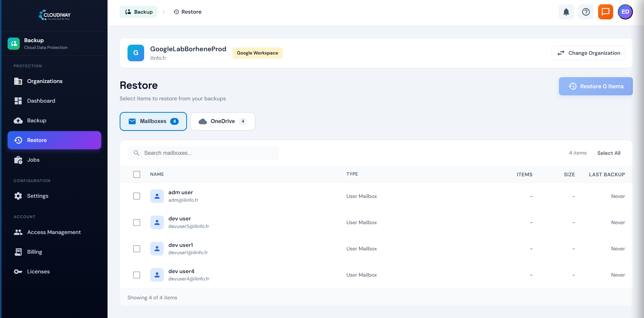
Task: Click the adm user avatar icon
Action: point(157,196)
